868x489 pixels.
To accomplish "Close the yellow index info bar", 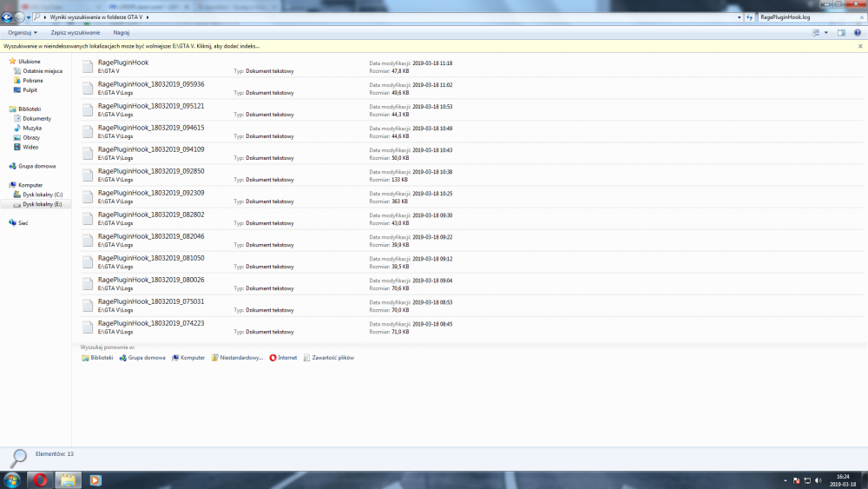I will click(860, 46).
